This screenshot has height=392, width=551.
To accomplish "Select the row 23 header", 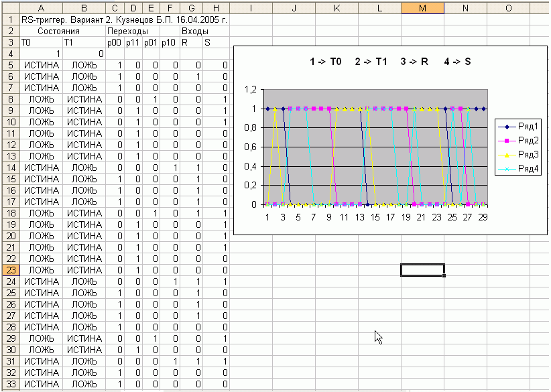I will [9, 270].
